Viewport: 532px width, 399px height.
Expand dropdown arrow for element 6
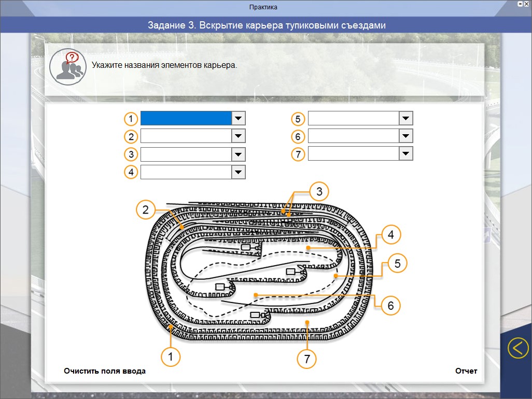(x=405, y=136)
